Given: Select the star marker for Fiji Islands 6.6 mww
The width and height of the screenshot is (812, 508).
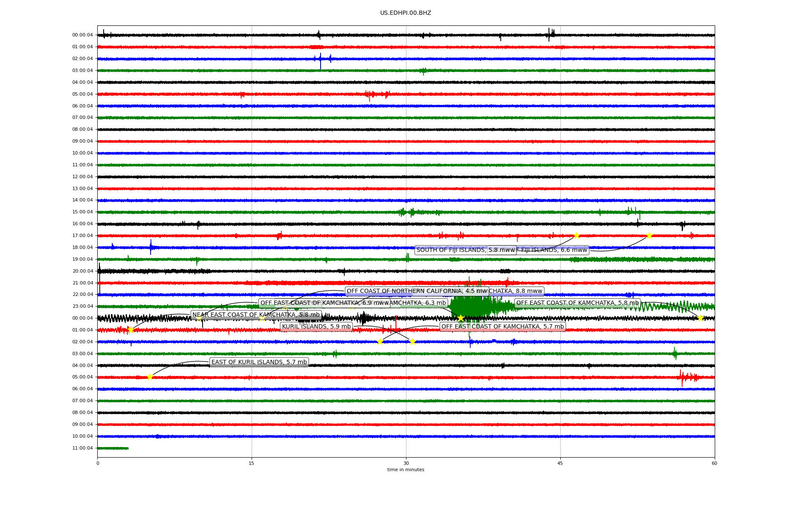Looking at the screenshot, I should (x=649, y=236).
